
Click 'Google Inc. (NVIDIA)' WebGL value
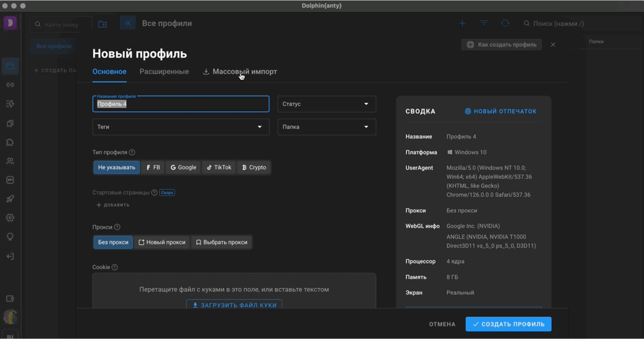473,226
